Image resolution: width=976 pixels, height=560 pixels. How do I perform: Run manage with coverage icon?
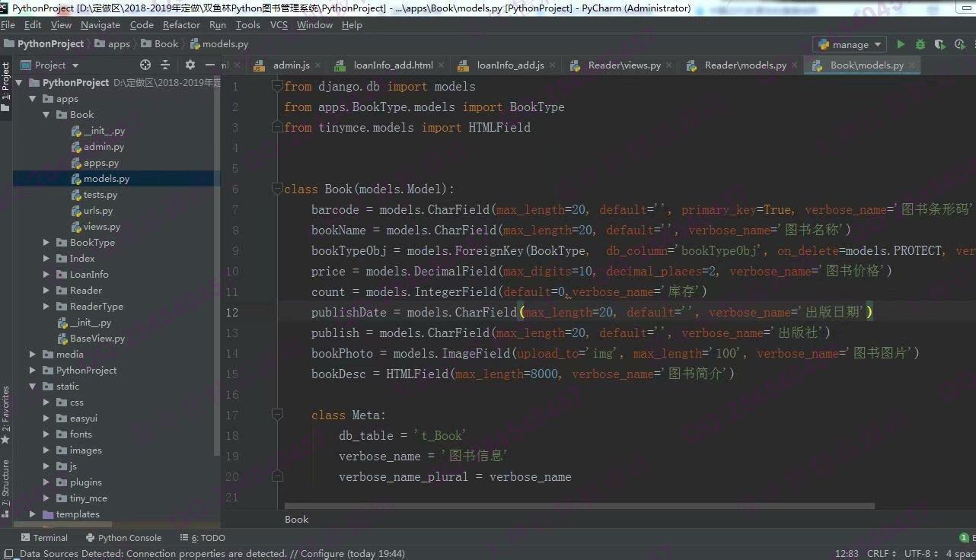point(940,44)
